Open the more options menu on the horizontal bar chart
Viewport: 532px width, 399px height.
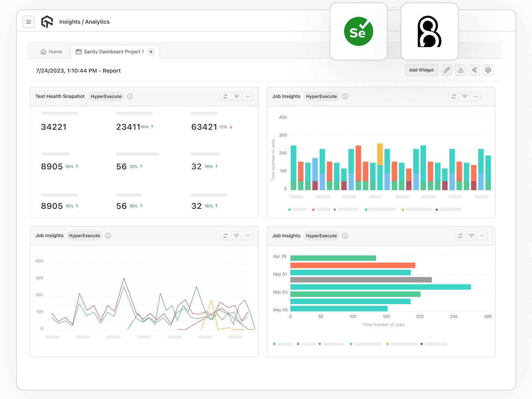[x=482, y=236]
